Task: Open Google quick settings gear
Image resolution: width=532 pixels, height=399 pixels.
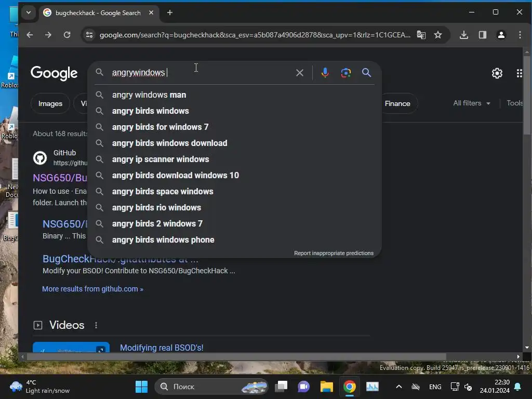Action: tap(497, 73)
